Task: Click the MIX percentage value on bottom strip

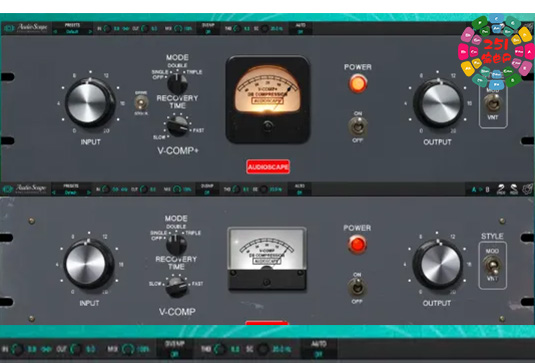Action: coord(143,349)
